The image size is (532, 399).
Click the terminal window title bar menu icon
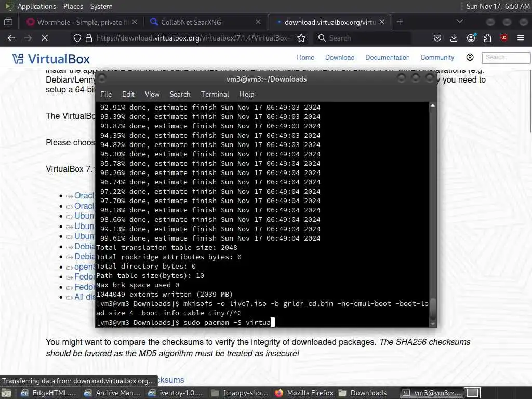coord(102,79)
